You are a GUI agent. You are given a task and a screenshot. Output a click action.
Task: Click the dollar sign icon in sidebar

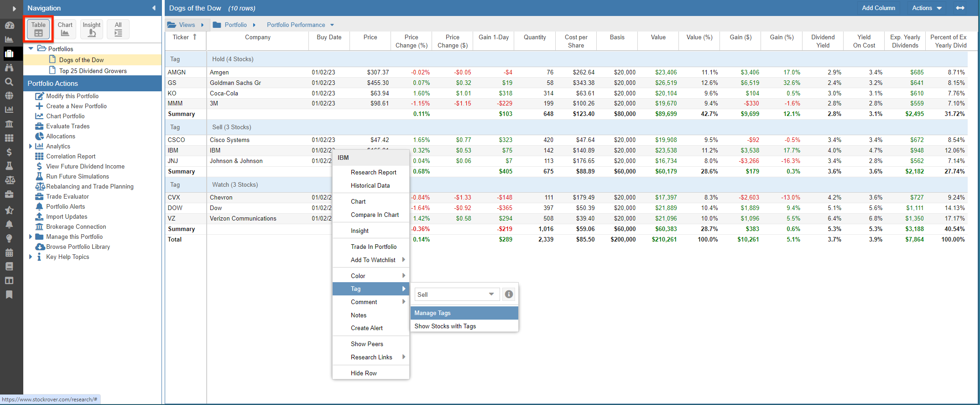pyautogui.click(x=9, y=152)
